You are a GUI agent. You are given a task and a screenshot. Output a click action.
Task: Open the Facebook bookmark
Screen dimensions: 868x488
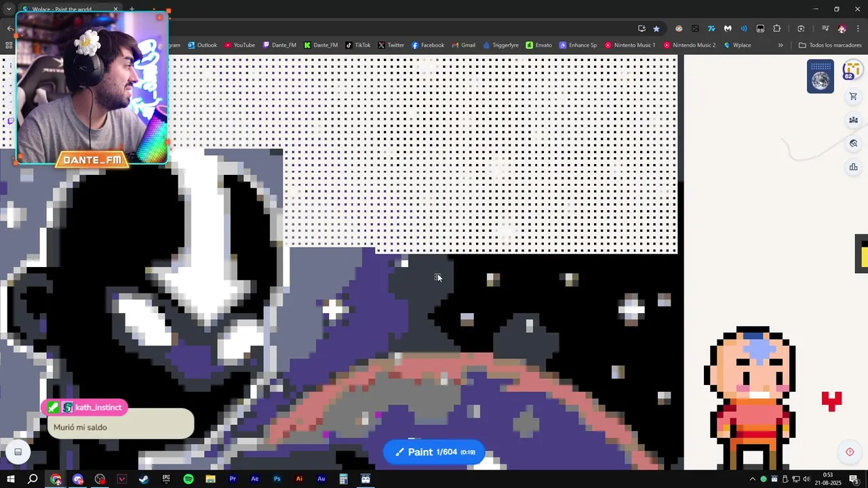point(428,45)
